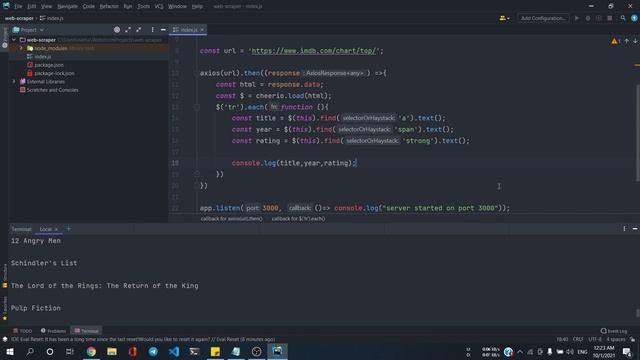
Task: Click the 4 spaces indent widget
Action: (616, 340)
